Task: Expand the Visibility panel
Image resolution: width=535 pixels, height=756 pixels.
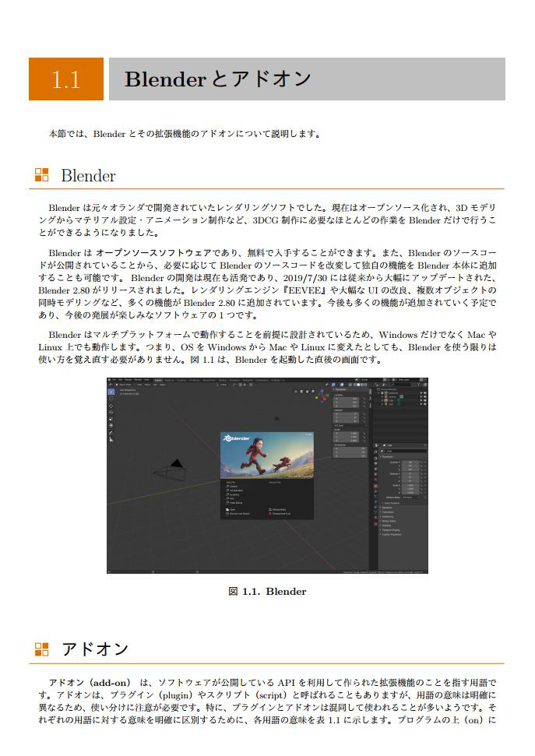Action: (385, 526)
